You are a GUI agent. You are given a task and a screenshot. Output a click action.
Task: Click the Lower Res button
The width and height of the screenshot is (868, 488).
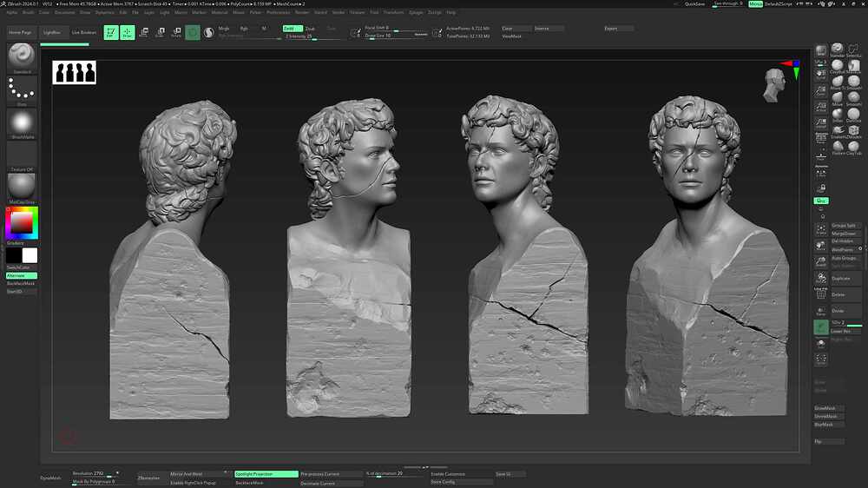tap(845, 331)
